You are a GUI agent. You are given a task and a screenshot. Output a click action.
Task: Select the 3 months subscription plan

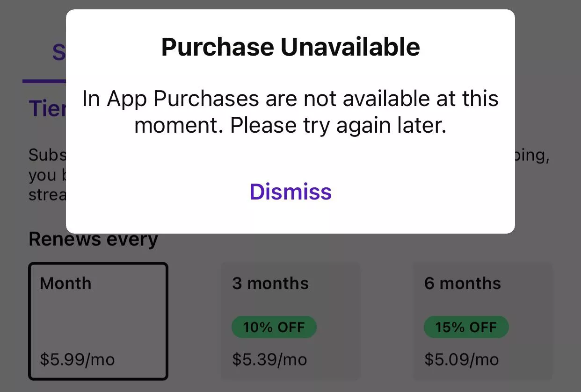click(x=290, y=322)
